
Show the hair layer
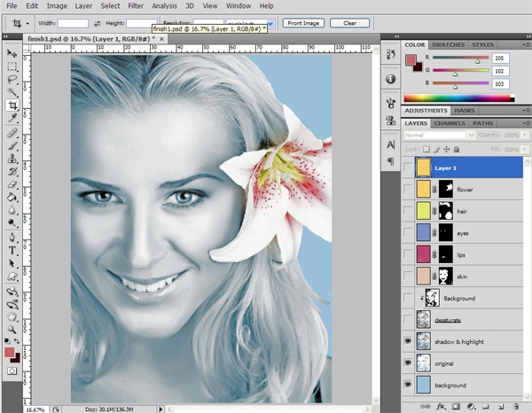coord(408,211)
